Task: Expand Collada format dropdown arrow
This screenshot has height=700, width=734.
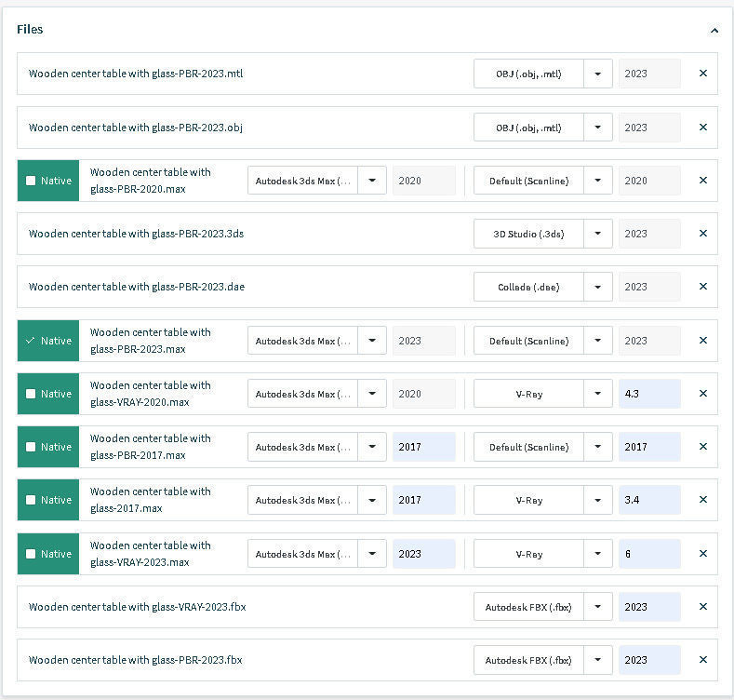Action: pos(598,287)
